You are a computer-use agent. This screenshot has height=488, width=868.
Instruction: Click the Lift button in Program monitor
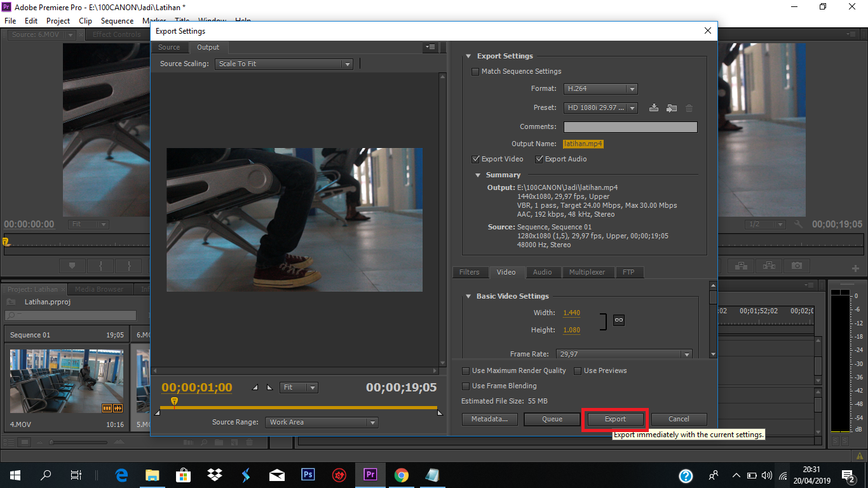[741, 266]
